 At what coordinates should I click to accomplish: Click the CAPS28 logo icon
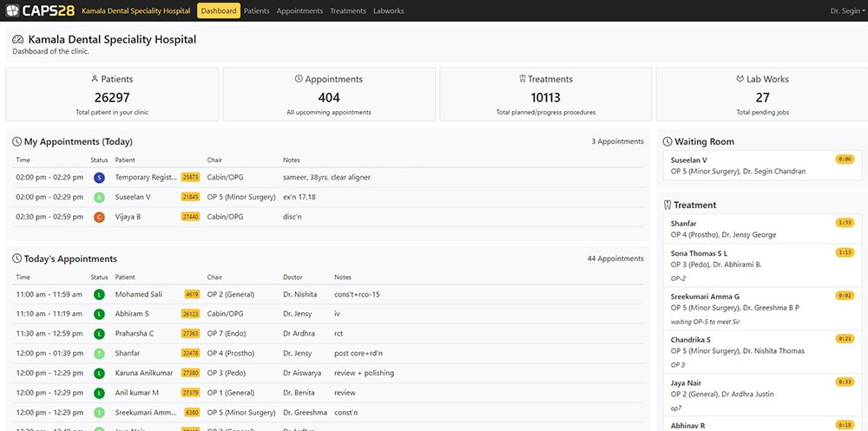tap(12, 10)
